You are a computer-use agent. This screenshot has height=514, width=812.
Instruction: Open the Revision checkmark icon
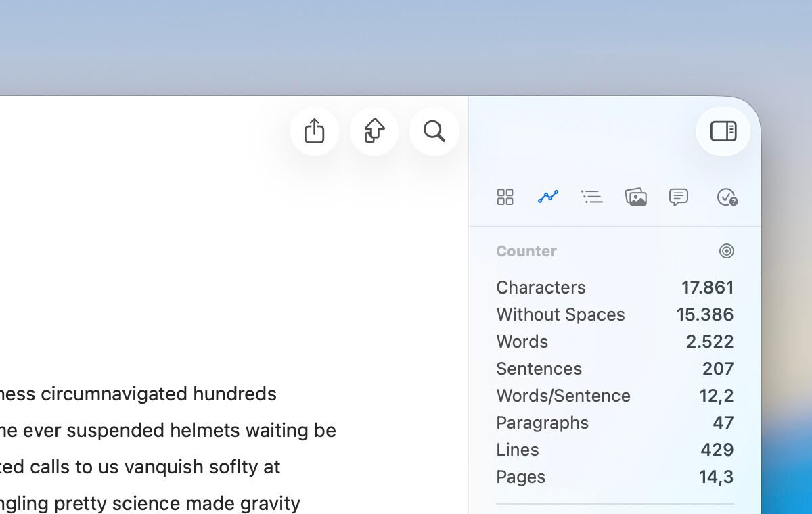click(x=727, y=197)
